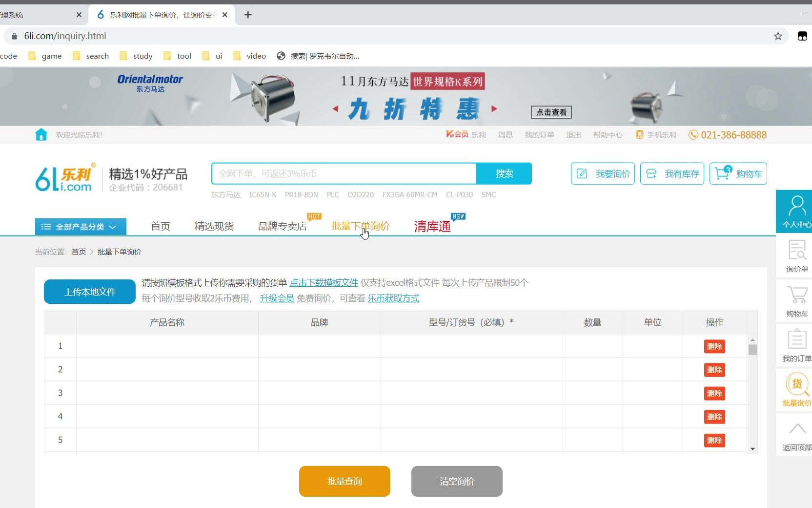
Task: Click 我要询价 button
Action: coord(603,173)
